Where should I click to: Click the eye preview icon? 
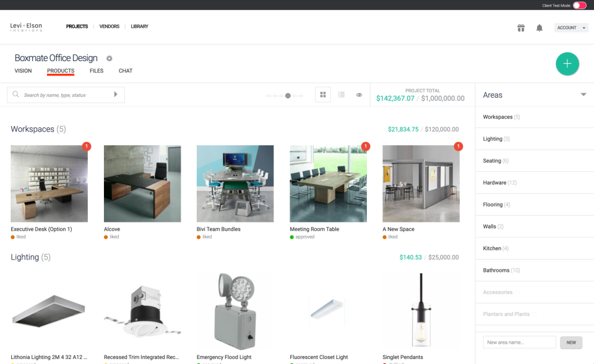coord(359,95)
